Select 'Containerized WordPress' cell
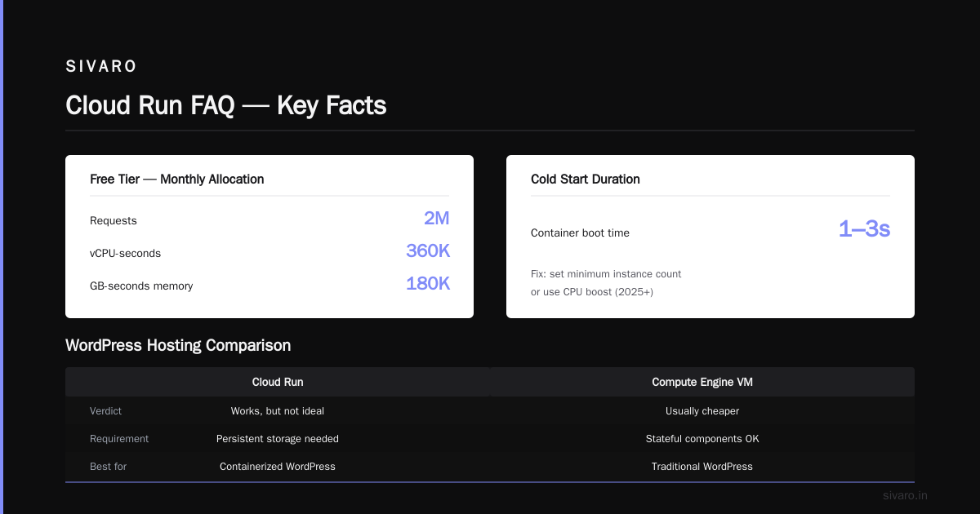 click(x=278, y=467)
